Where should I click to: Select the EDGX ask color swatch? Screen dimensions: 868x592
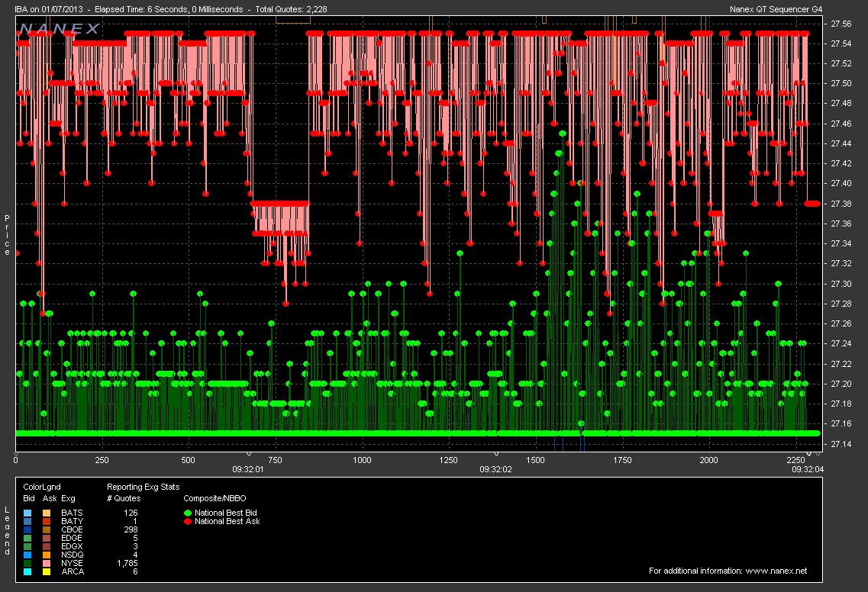click(47, 546)
